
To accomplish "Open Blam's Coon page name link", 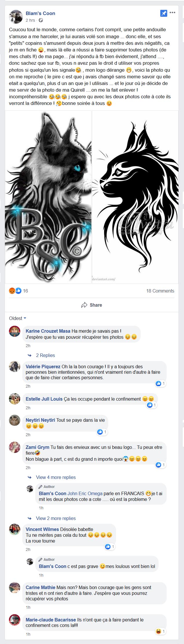I will [41, 13].
